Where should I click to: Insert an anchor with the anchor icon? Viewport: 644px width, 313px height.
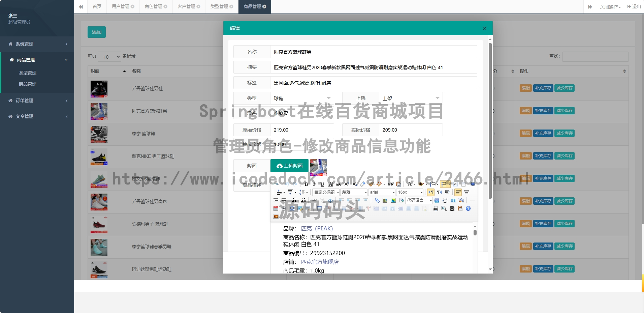tap(330, 200)
